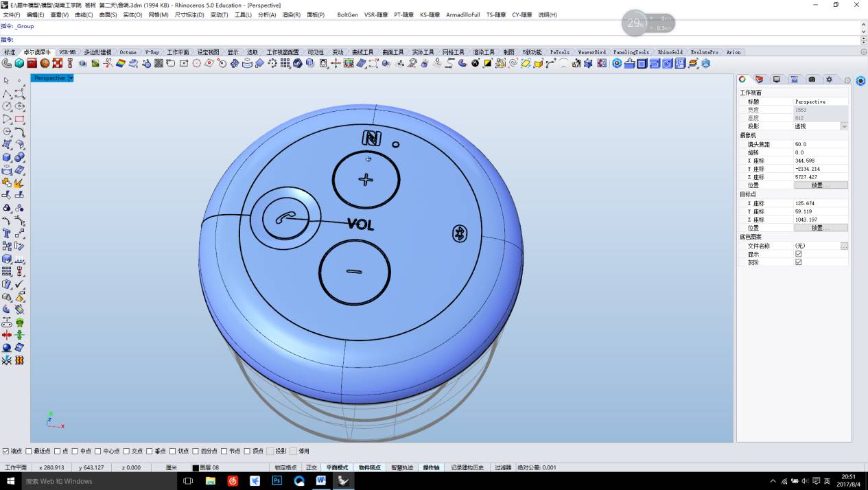Click the Explode tool icon
This screenshot has width=868, height=490.
[x=19, y=183]
